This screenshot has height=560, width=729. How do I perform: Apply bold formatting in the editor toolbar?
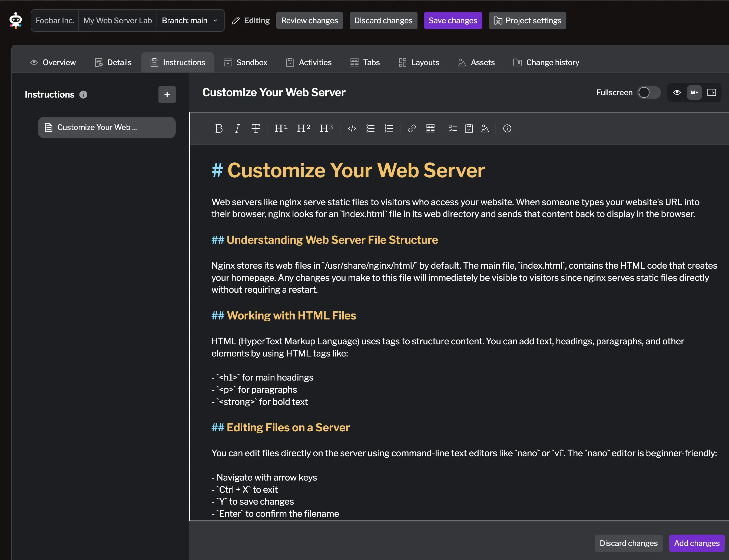tap(219, 128)
